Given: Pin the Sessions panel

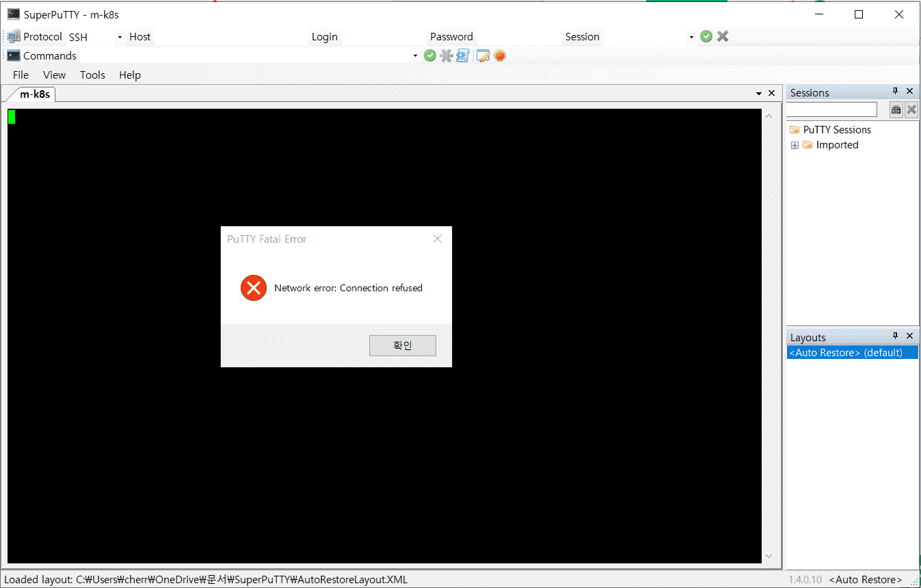Looking at the screenshot, I should 896,92.
